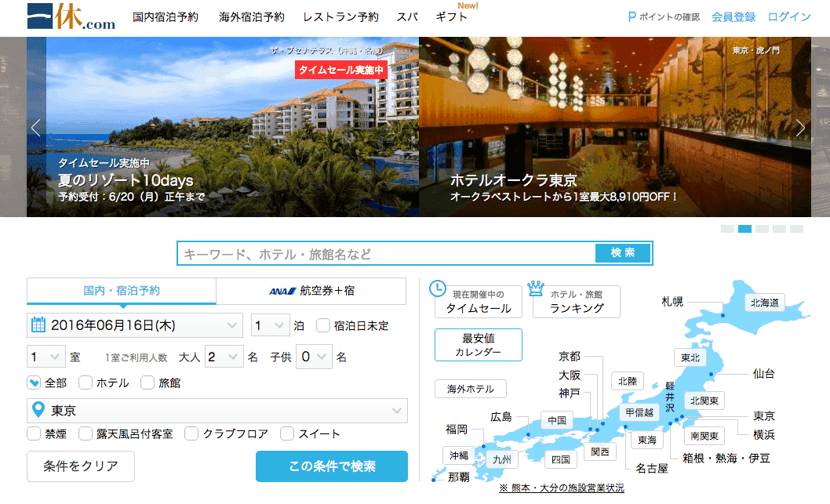The height and width of the screenshot is (504, 830).
Task: Open 最安値カレンダー button
Action: 478,345
